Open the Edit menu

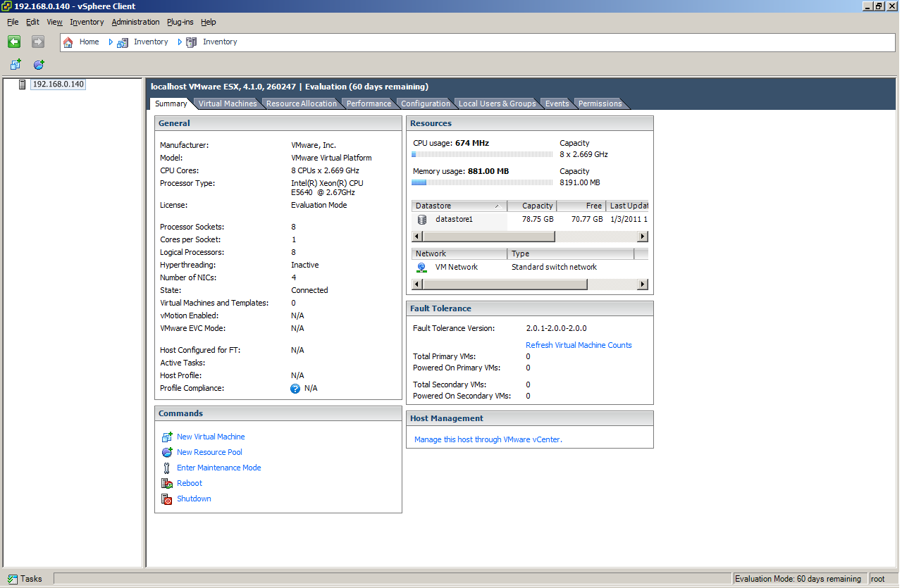point(32,22)
